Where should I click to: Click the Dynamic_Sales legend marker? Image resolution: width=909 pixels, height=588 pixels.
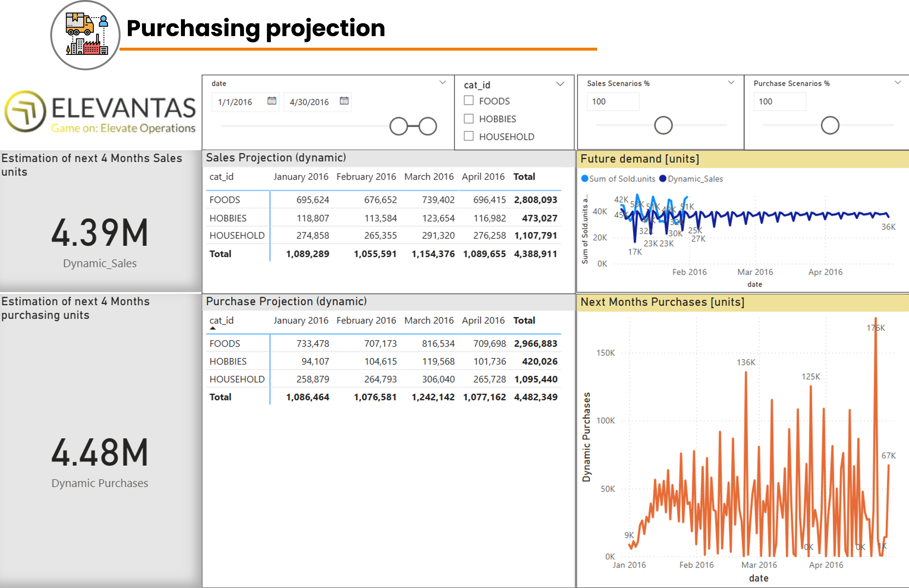663,179
